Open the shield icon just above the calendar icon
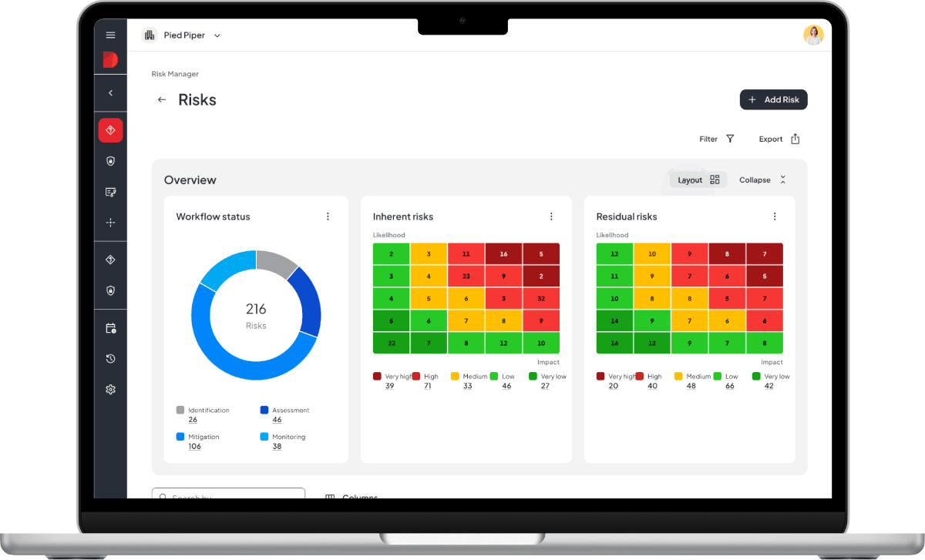 pyautogui.click(x=110, y=290)
